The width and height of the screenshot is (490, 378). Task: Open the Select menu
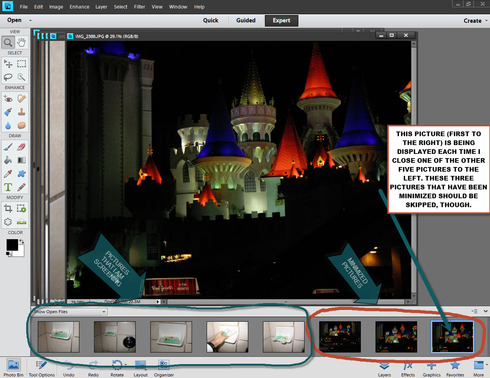click(x=120, y=7)
